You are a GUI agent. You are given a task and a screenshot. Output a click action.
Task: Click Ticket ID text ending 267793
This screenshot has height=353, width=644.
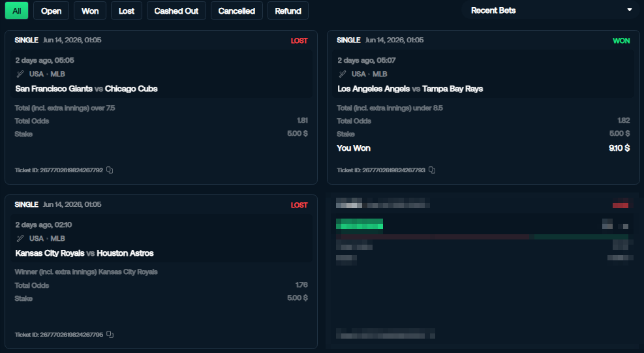point(381,170)
